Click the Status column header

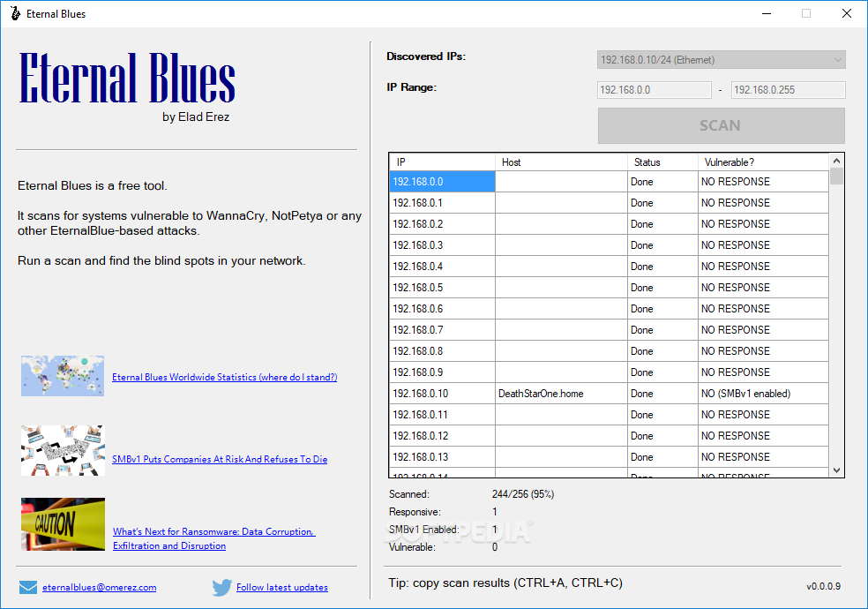[662, 162]
